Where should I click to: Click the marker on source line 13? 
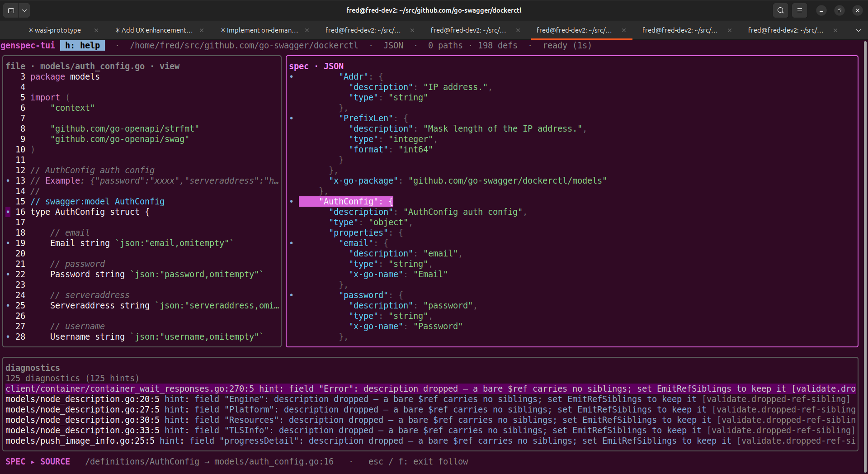click(8, 180)
